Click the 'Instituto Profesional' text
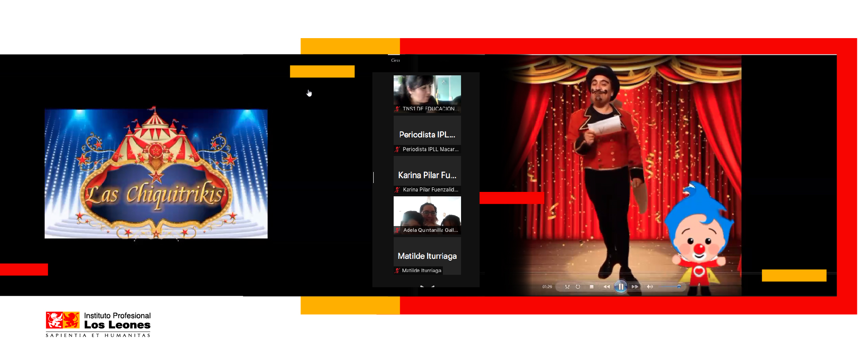Viewport: 868px width, 359px height. pyautogui.click(x=117, y=316)
